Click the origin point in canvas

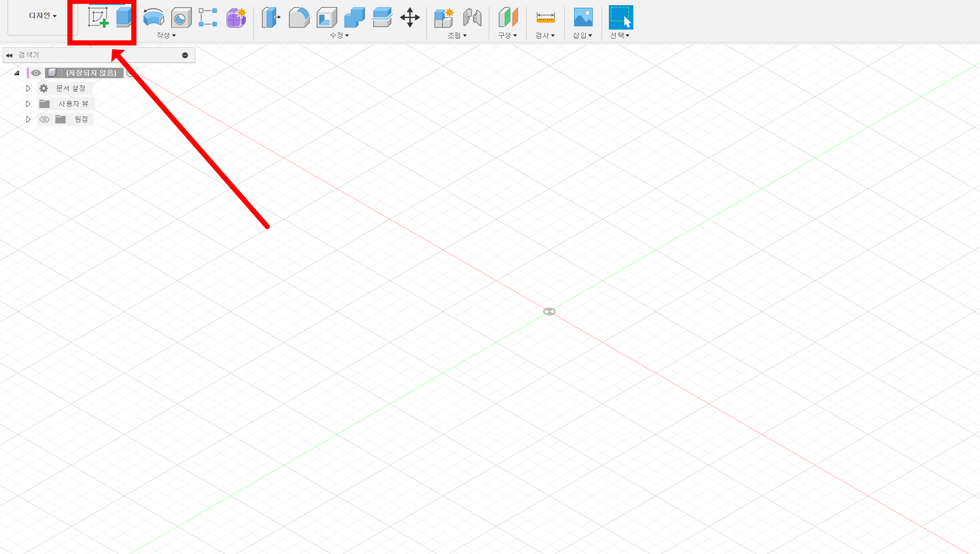[x=549, y=312]
